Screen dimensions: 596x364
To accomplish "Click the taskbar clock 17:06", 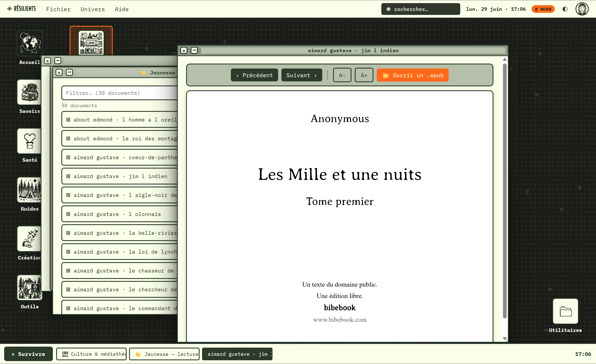I will coord(583,354).
